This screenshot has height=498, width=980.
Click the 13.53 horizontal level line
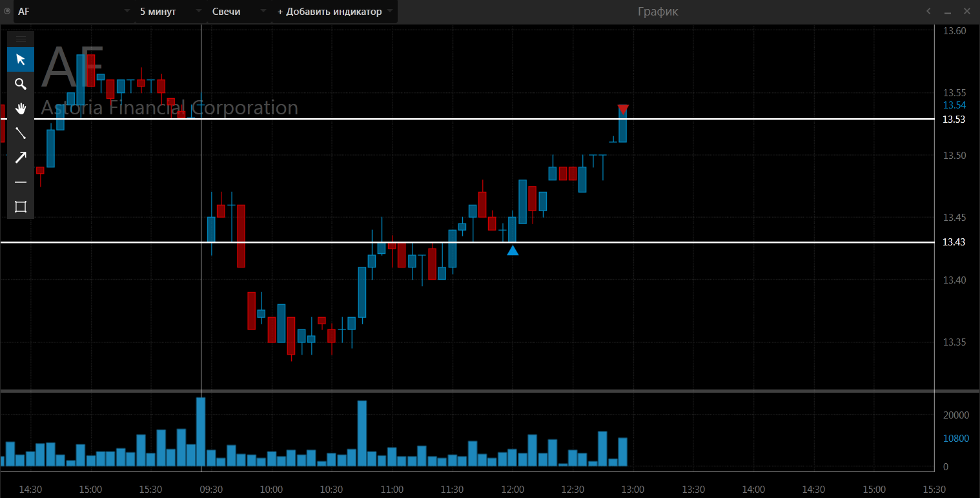pyautogui.click(x=467, y=119)
